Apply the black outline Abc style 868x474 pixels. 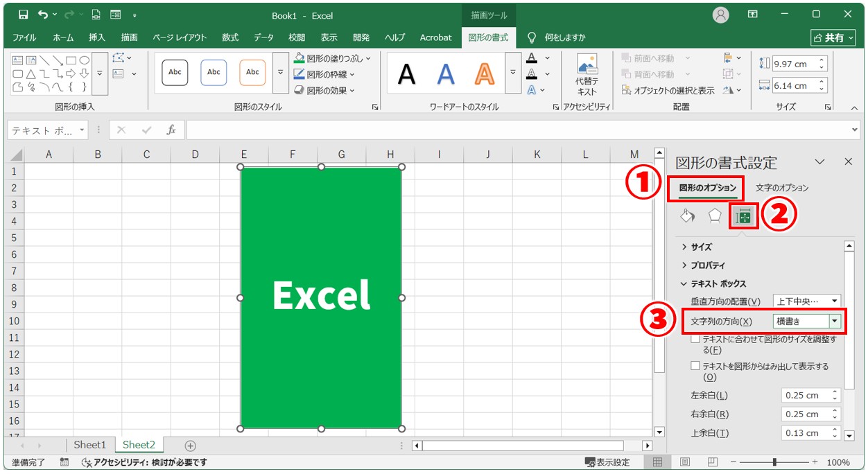(x=175, y=72)
